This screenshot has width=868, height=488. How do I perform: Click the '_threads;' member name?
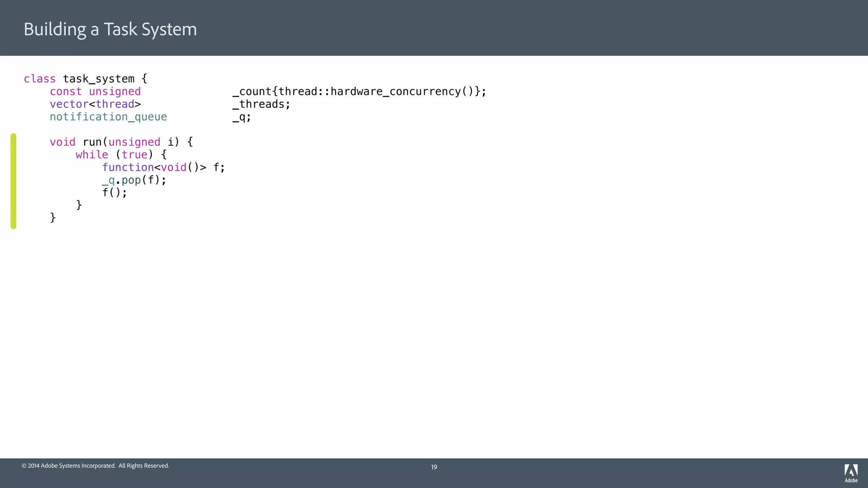pos(261,104)
